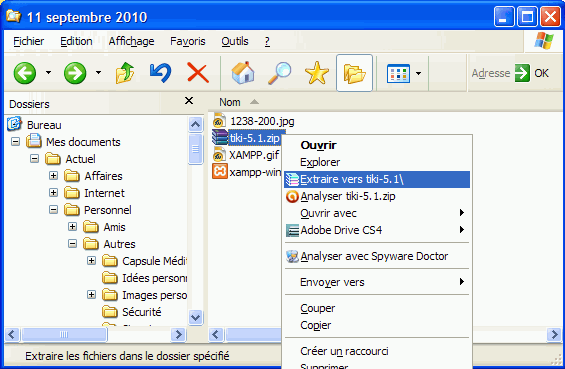Click the green Back arrow button
This screenshot has height=369, width=565.
click(x=25, y=73)
